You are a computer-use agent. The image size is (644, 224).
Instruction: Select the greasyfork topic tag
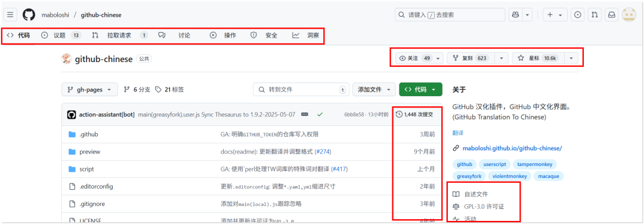[469, 176]
